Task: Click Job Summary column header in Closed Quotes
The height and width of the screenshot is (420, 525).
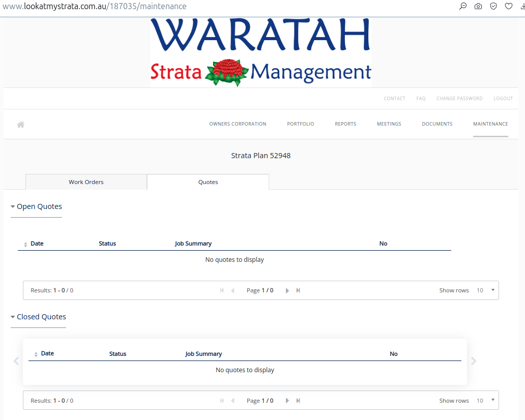Action: click(x=203, y=354)
